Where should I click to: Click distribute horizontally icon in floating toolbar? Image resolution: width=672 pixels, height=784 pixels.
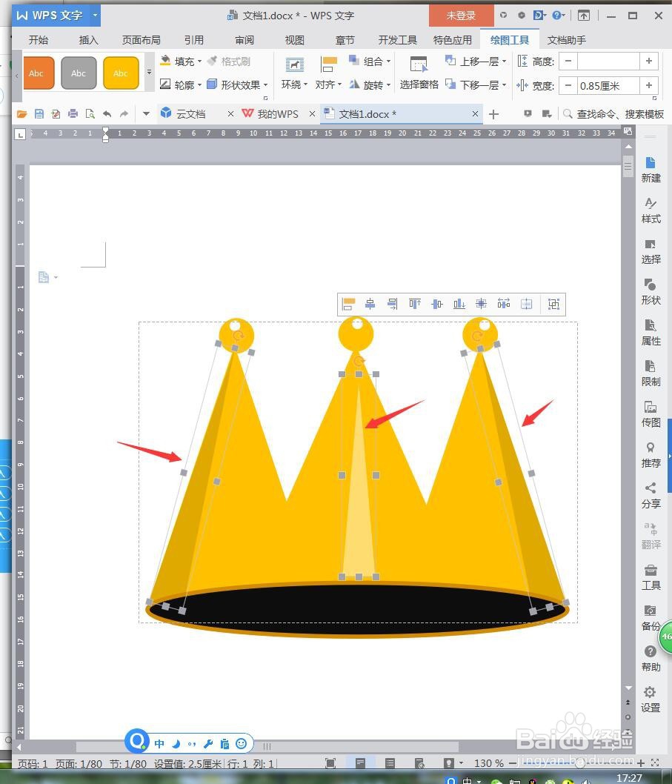tap(504, 304)
